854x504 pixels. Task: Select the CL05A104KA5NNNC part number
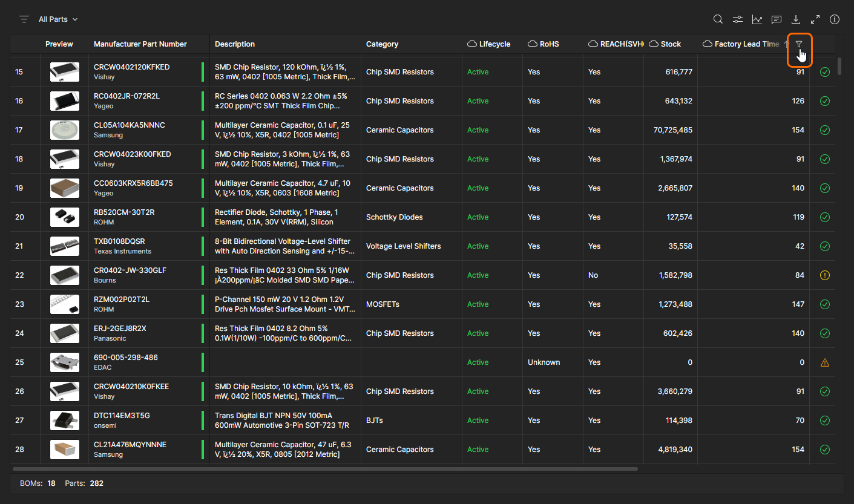(130, 125)
